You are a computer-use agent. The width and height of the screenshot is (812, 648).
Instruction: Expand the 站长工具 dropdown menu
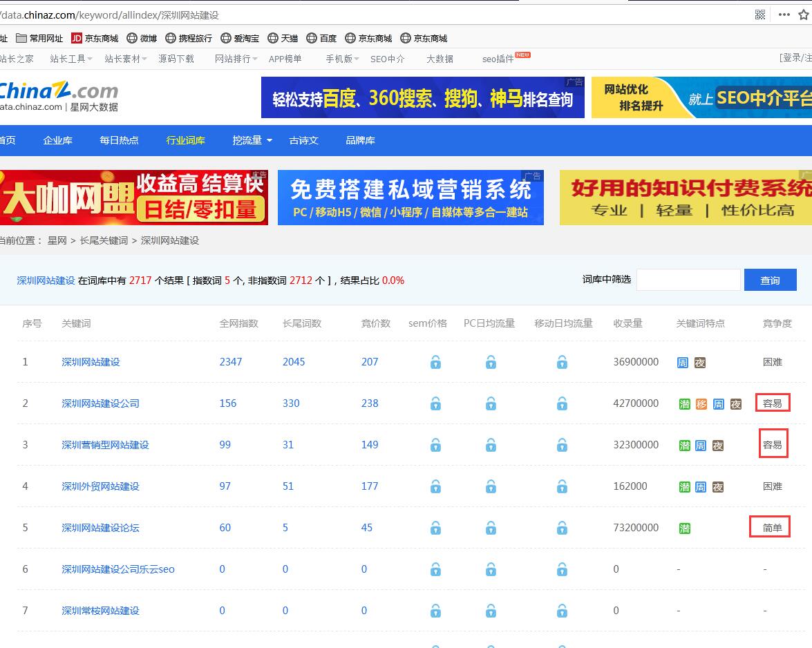click(71, 59)
